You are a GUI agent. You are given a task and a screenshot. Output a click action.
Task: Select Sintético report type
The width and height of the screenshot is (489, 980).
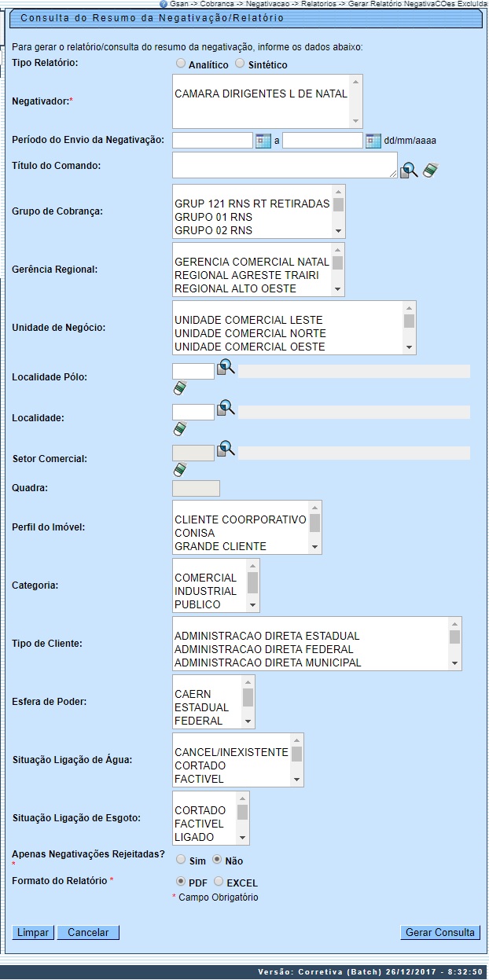click(x=241, y=64)
